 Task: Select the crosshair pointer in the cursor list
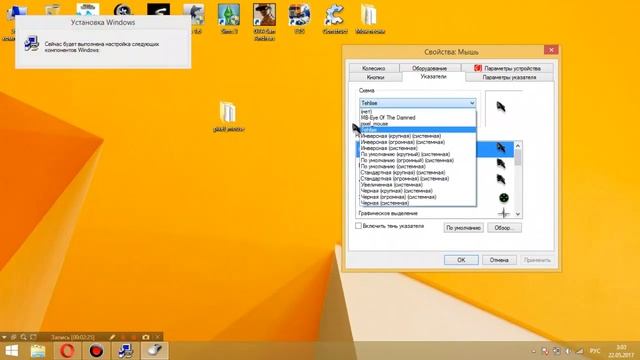pos(504,213)
